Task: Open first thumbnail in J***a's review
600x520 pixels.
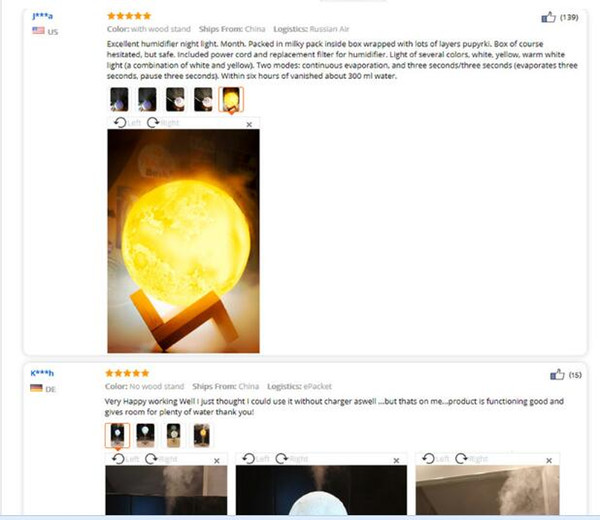Action: (x=119, y=99)
